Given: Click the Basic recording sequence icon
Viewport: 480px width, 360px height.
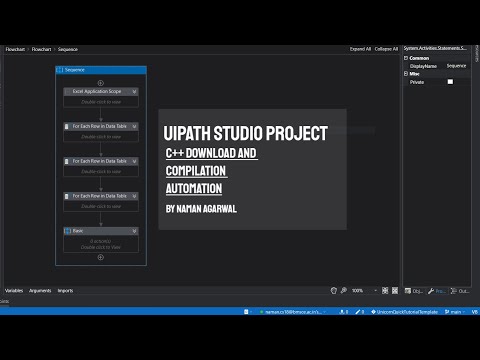Looking at the screenshot, I should 68,231.
